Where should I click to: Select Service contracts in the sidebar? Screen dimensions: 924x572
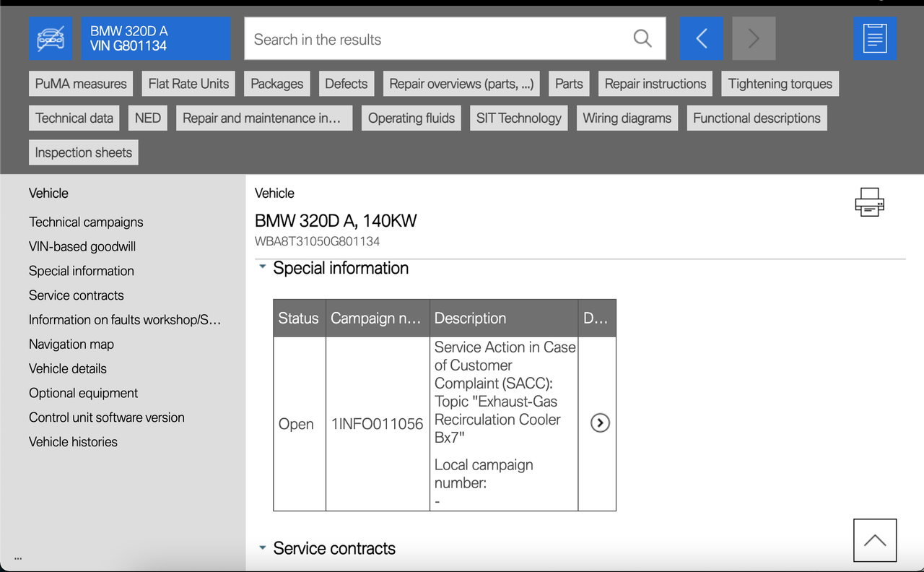click(77, 295)
